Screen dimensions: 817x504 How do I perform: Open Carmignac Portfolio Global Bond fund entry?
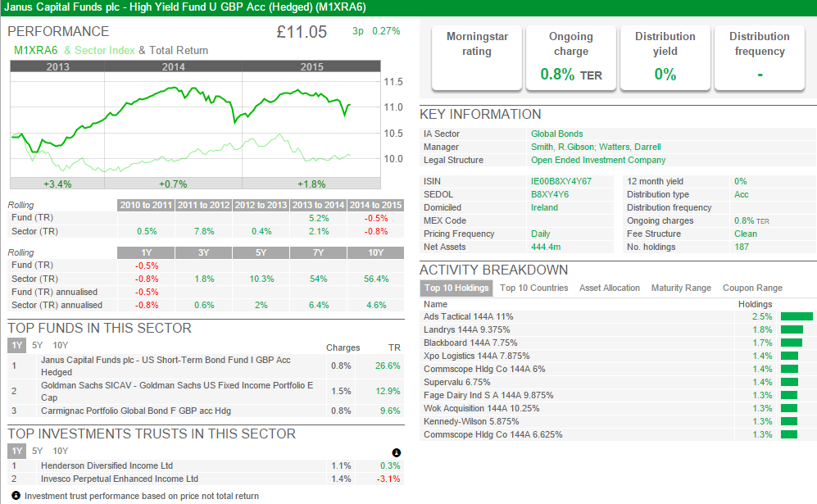[136, 411]
